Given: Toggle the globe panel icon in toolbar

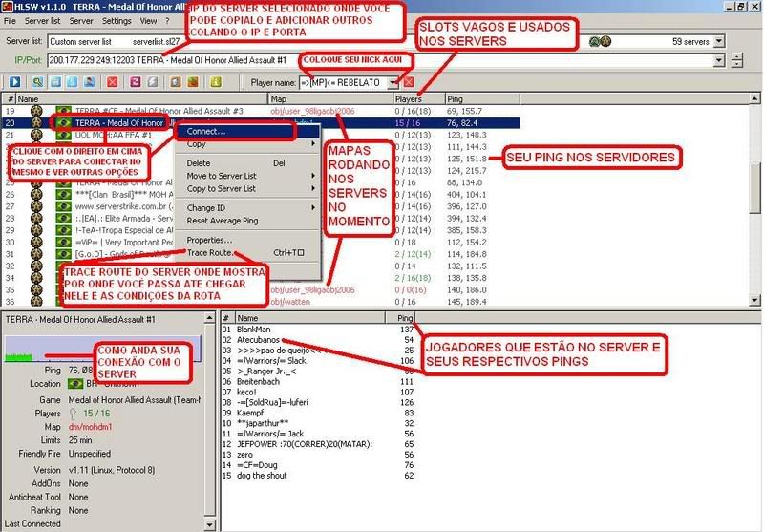Looking at the screenshot, I should (73, 82).
